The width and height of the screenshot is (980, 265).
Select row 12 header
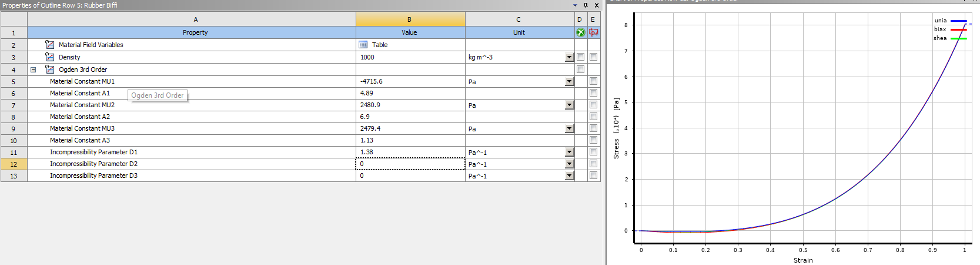click(x=14, y=164)
